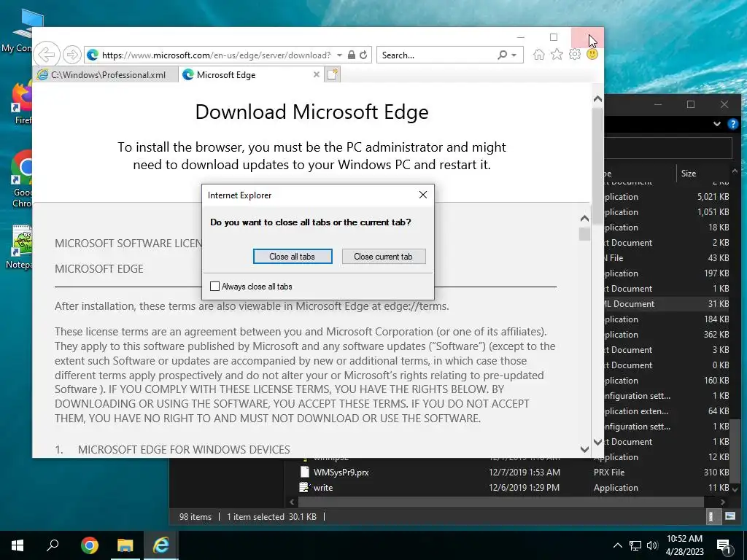Click the 184 KB size cell
The image size is (747, 560).
(716, 319)
